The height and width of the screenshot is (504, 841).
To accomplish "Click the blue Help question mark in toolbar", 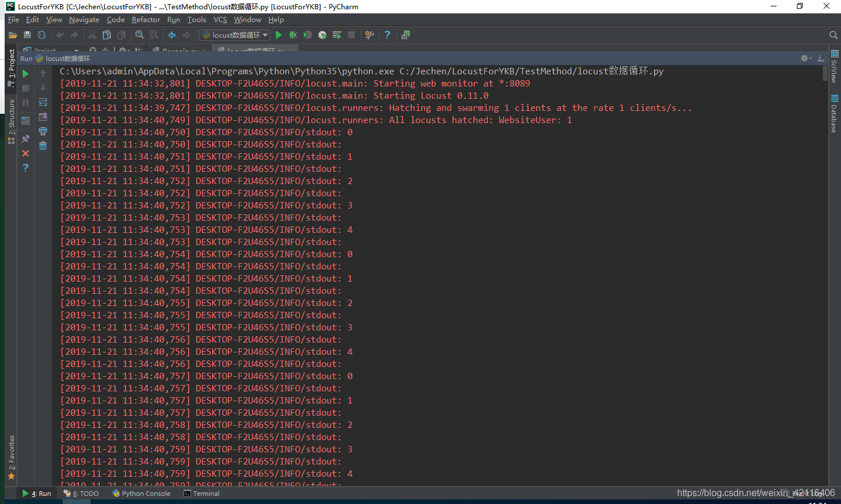I will click(387, 35).
